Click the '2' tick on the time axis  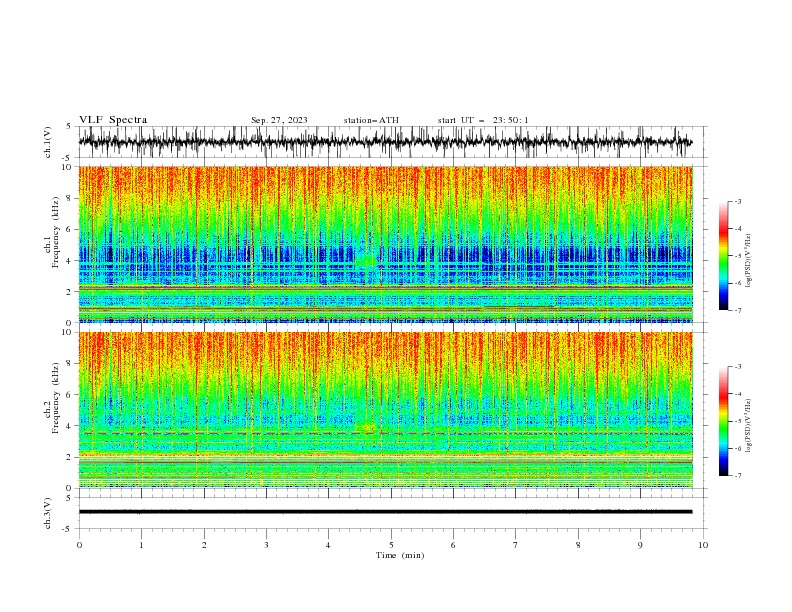(204, 545)
